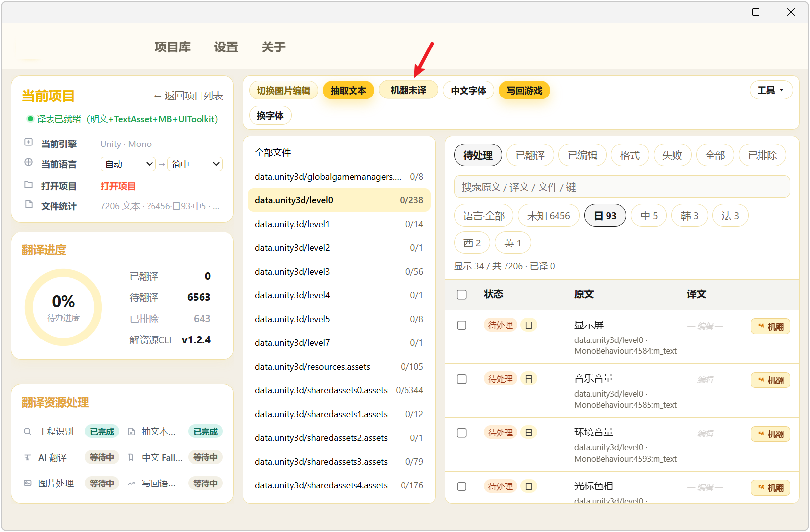
Task: Select the 法 3 language filter
Action: [x=730, y=216]
